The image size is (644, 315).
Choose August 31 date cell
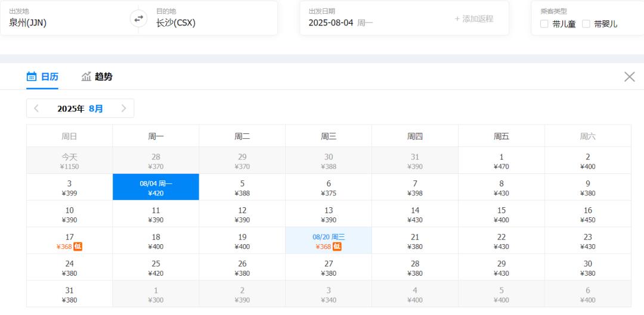pos(69,294)
